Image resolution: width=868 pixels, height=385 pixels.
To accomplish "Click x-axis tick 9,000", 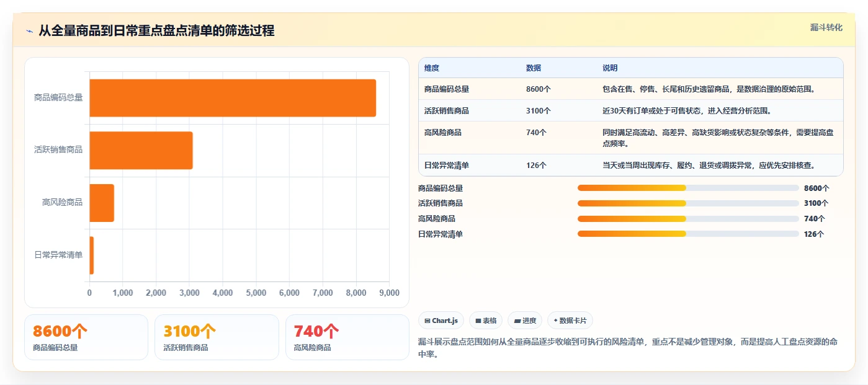I will coord(389,293).
